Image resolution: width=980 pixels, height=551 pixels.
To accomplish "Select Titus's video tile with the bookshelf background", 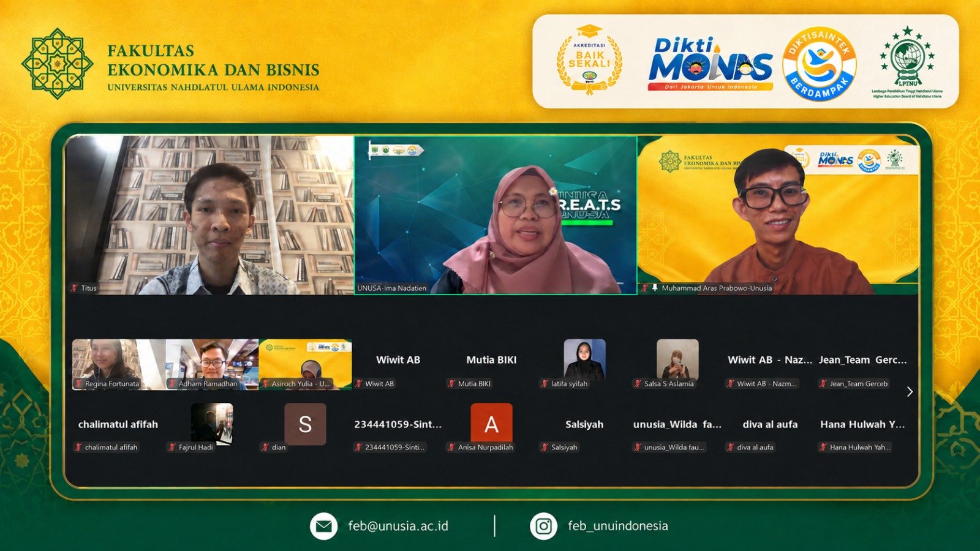I will [x=209, y=215].
